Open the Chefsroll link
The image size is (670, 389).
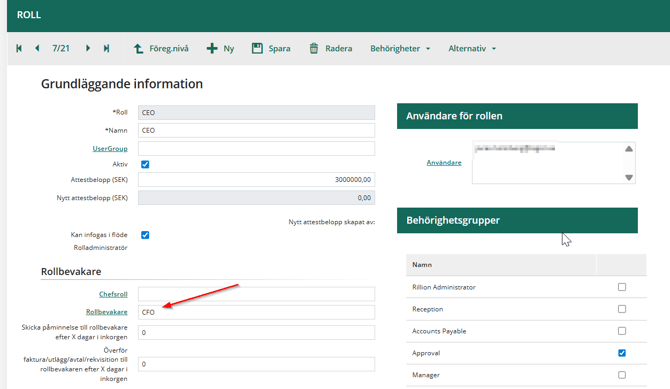pos(113,294)
